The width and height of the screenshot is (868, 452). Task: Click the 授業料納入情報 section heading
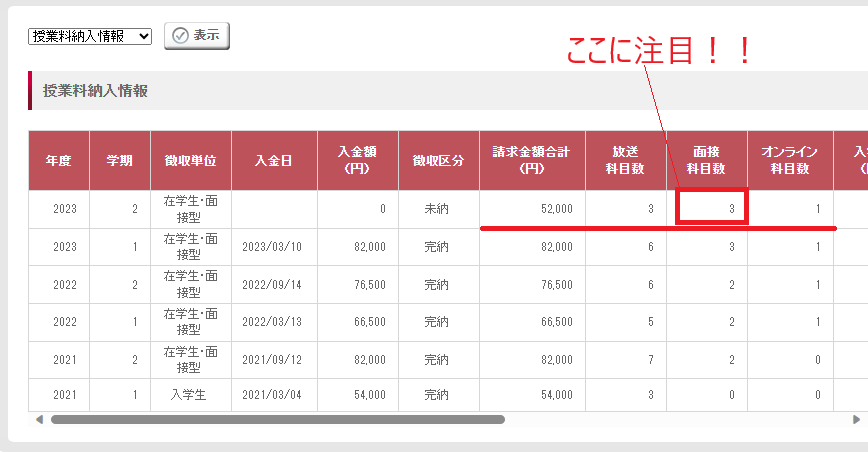point(95,91)
